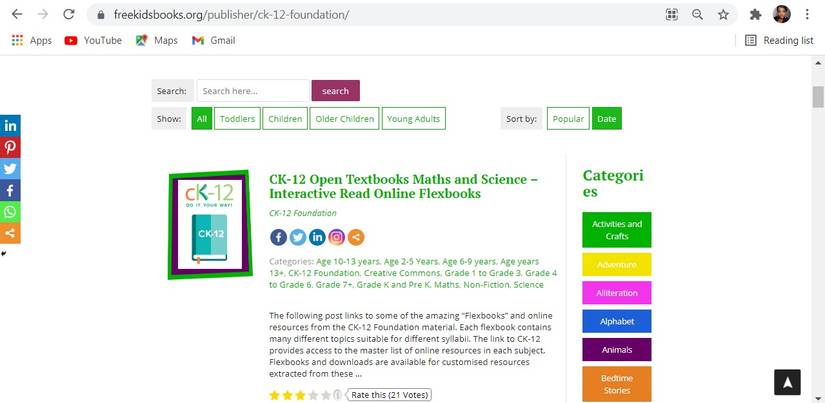Rate the book three stars

(x=300, y=395)
